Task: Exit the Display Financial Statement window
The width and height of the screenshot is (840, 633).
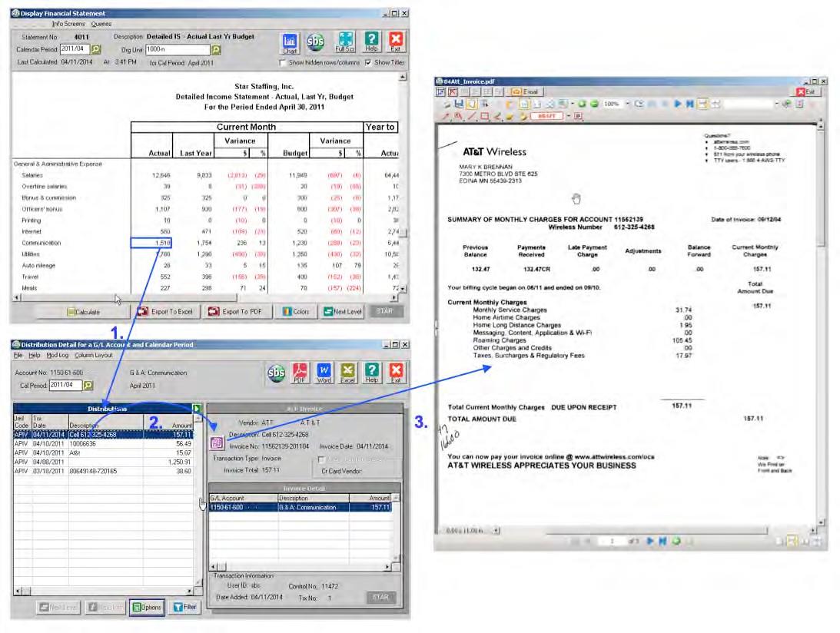Action: 395,41
